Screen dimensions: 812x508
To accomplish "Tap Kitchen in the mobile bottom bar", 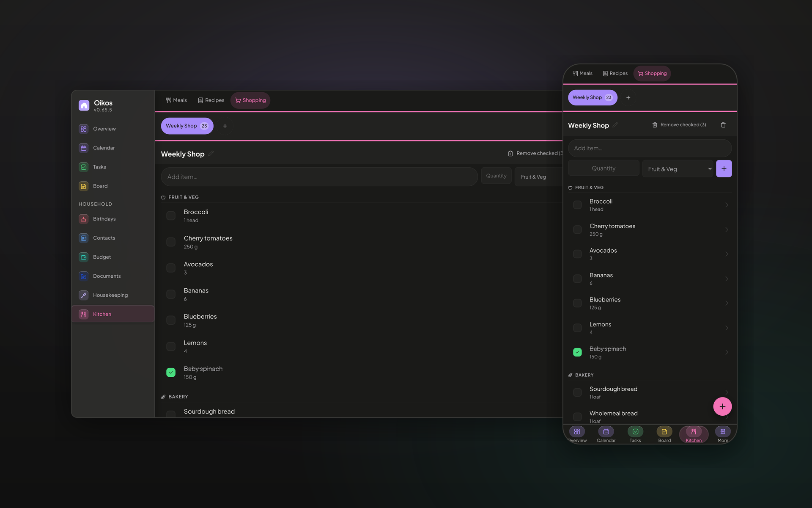I will [694, 435].
